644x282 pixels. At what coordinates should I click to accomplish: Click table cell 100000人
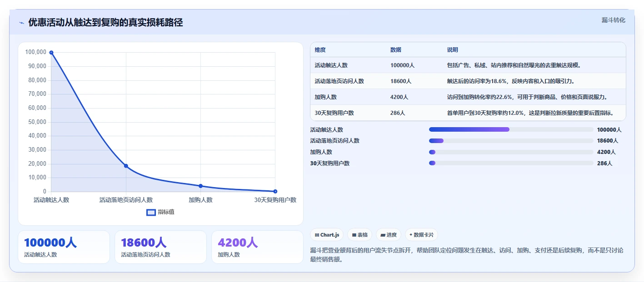402,65
